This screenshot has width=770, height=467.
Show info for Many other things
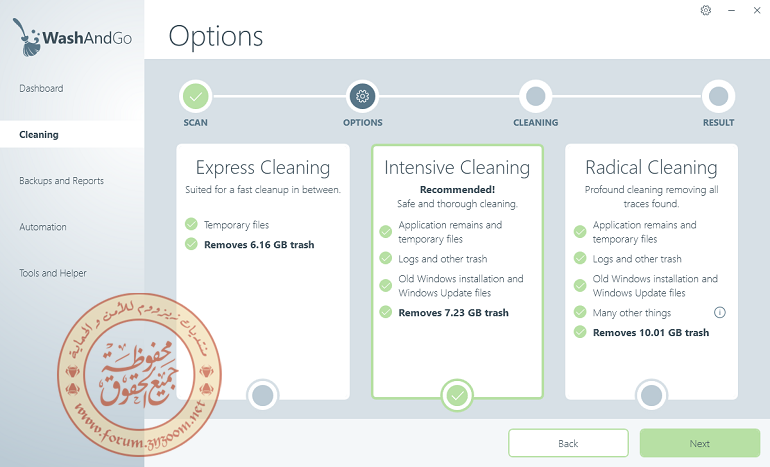(x=719, y=312)
